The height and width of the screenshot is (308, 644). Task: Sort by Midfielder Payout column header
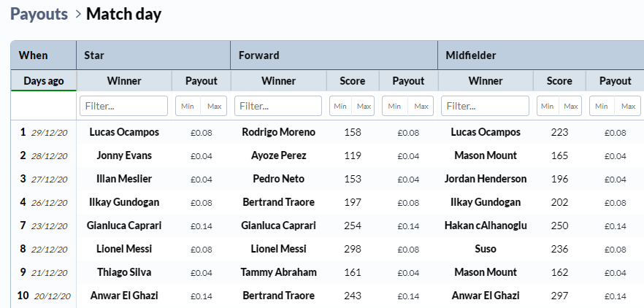[615, 81]
